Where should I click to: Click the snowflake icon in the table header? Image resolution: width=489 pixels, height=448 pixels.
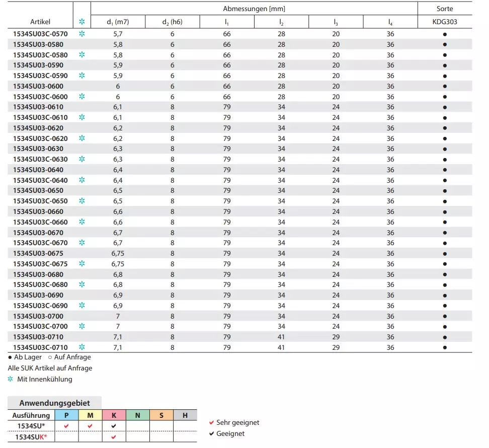(82, 22)
